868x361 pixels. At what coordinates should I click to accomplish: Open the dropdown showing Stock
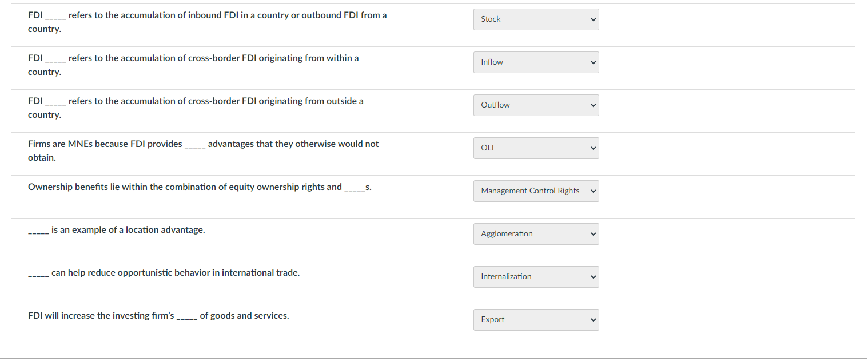click(535, 19)
